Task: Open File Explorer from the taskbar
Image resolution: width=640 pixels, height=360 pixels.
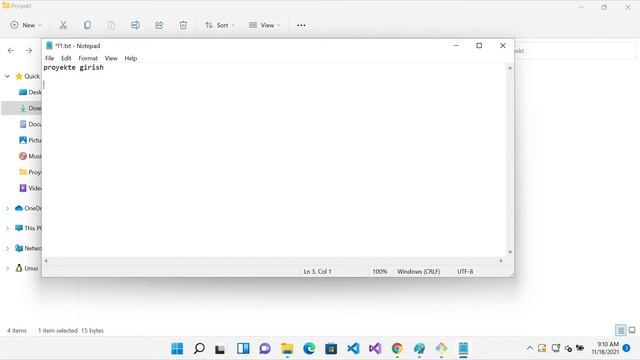Action: (287, 349)
